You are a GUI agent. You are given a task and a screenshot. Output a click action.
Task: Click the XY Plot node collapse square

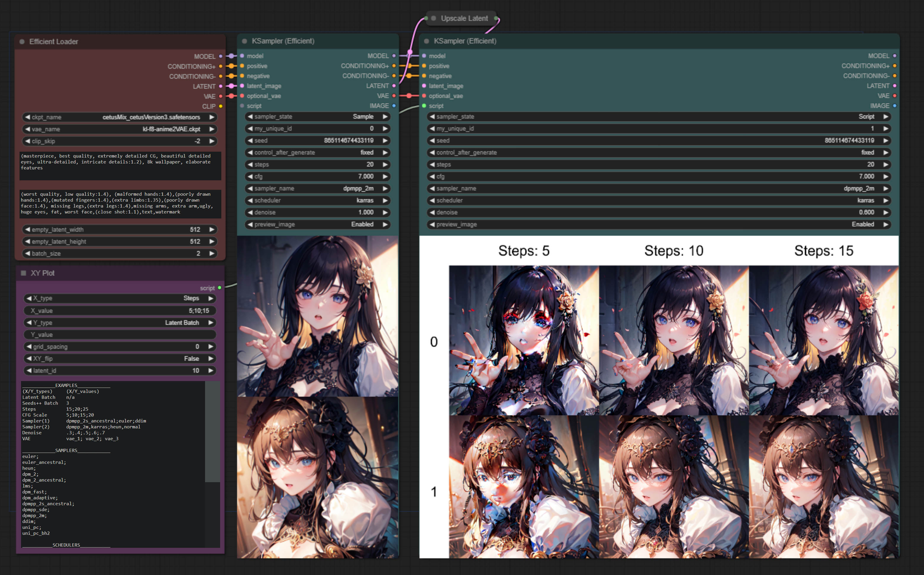tap(24, 273)
